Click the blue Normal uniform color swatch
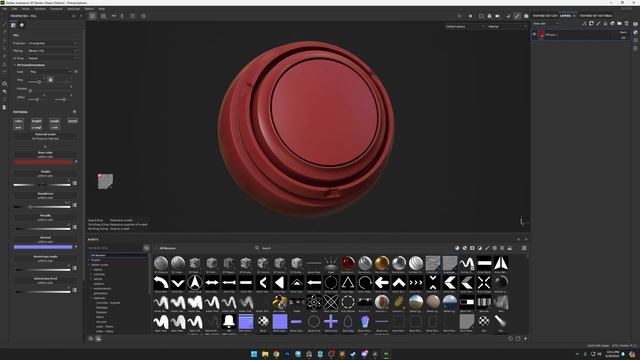The height and width of the screenshot is (360, 640). pyautogui.click(x=43, y=247)
